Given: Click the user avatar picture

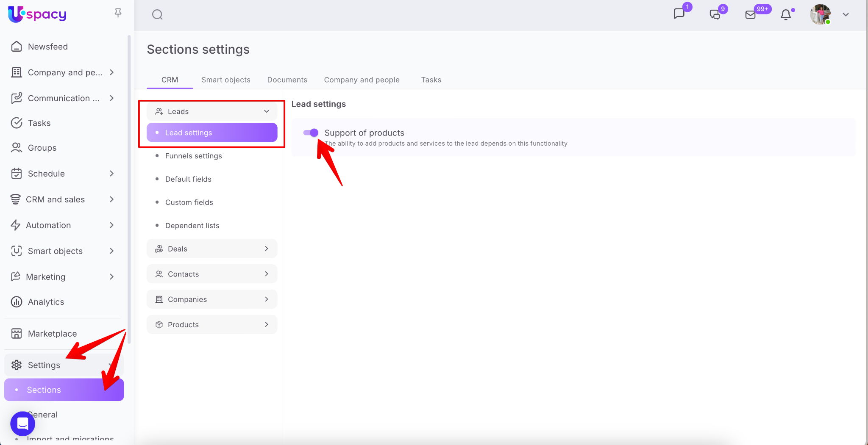Looking at the screenshot, I should click(820, 15).
